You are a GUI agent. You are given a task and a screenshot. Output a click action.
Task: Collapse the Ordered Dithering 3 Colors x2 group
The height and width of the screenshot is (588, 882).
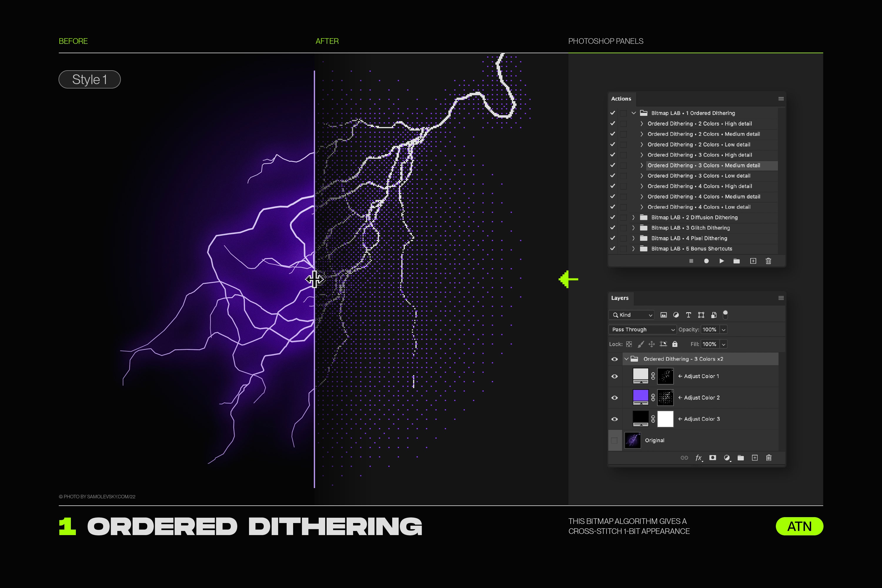click(x=626, y=359)
